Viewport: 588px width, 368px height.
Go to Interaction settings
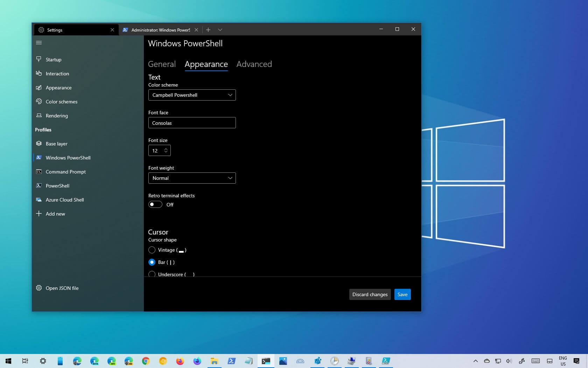87,74
